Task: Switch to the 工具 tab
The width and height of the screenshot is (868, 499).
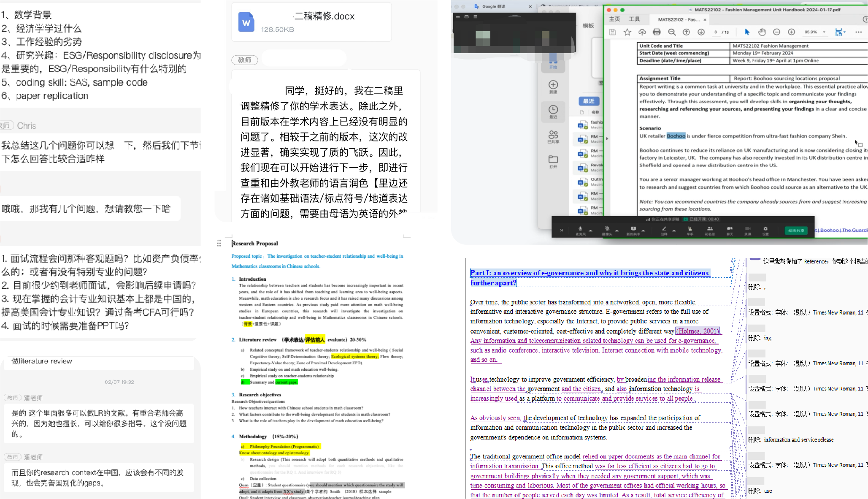Action: click(x=634, y=19)
